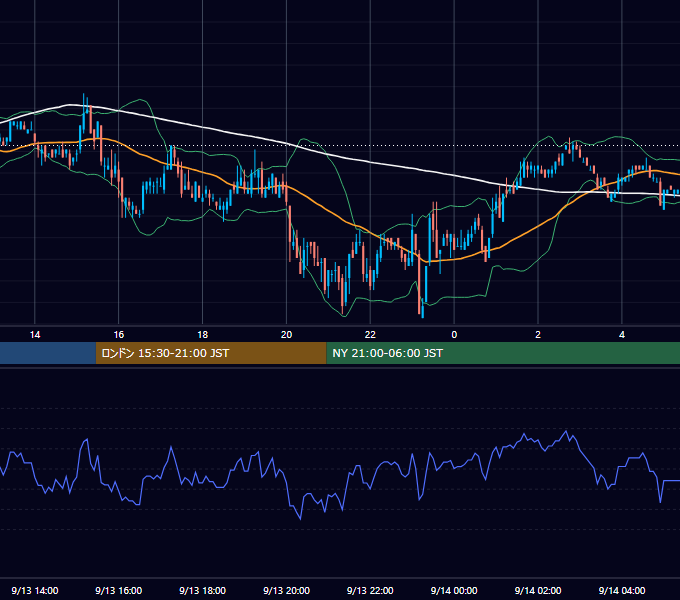Click the hour label 20 under price chart

coord(286,335)
